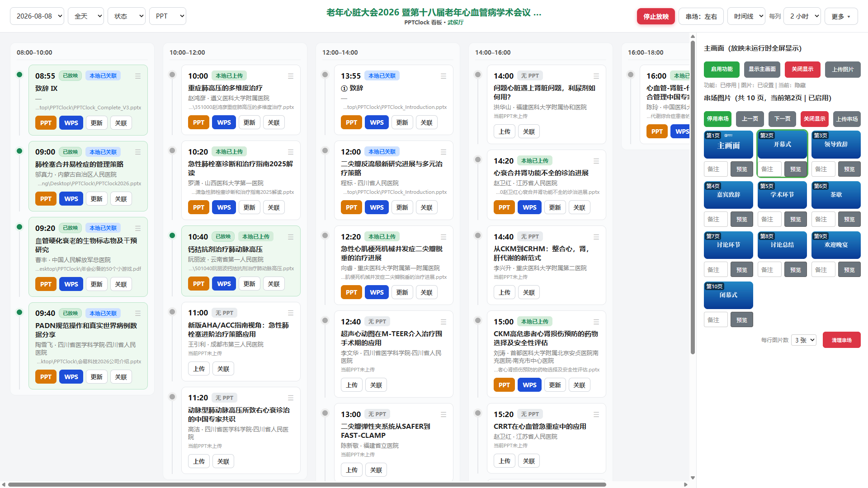Change 每行图片数 3 张 dropdown
868x488 pixels.
804,340
